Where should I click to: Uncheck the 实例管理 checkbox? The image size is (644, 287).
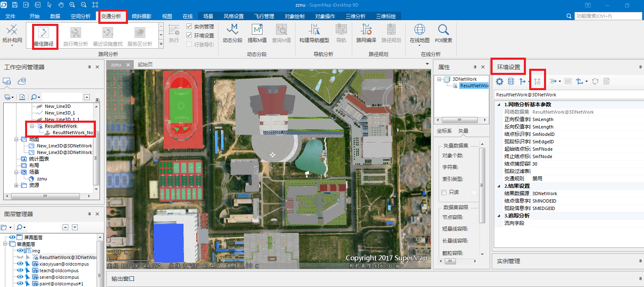[x=189, y=27]
